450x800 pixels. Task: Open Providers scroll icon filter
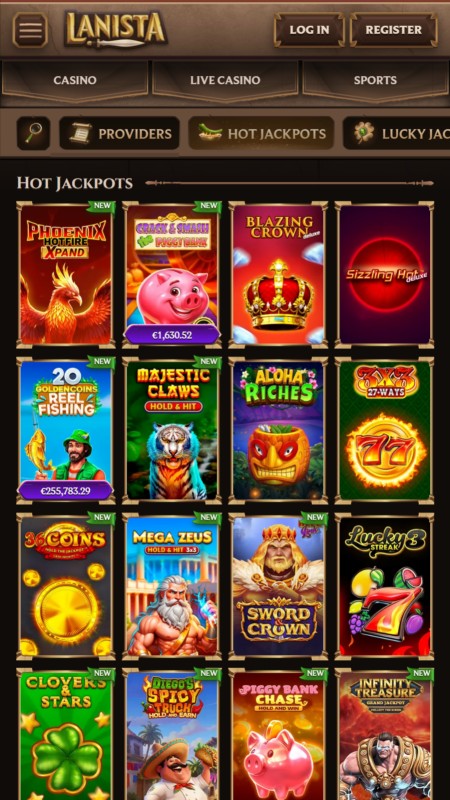tap(119, 133)
